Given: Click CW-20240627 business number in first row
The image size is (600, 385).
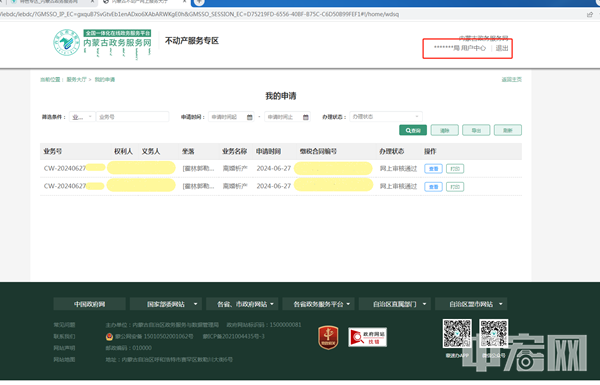Looking at the screenshot, I should (65, 168).
